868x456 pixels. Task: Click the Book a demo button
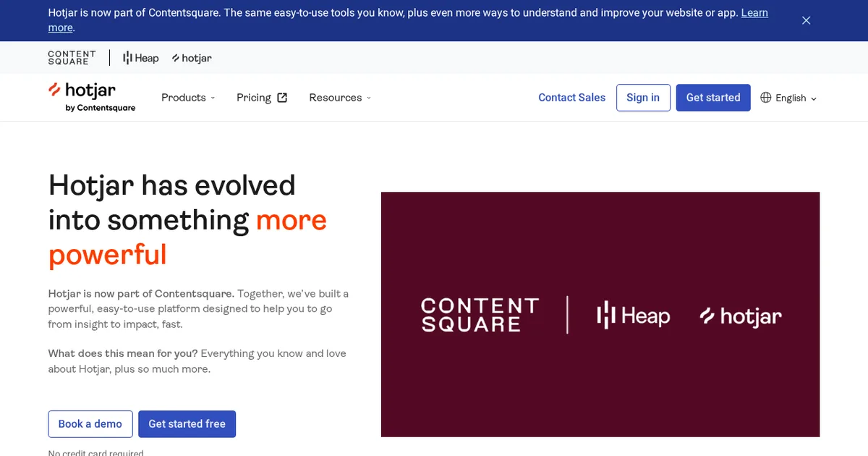point(90,424)
